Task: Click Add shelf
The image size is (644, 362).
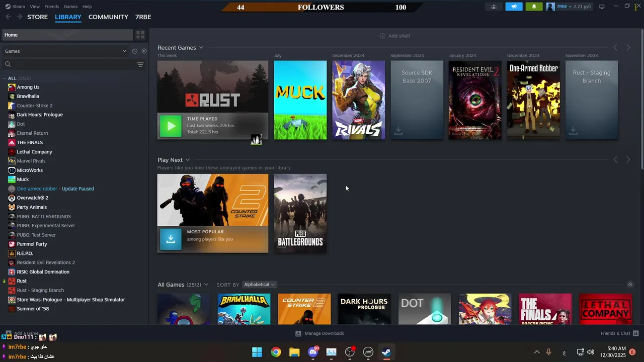Action: (395, 36)
